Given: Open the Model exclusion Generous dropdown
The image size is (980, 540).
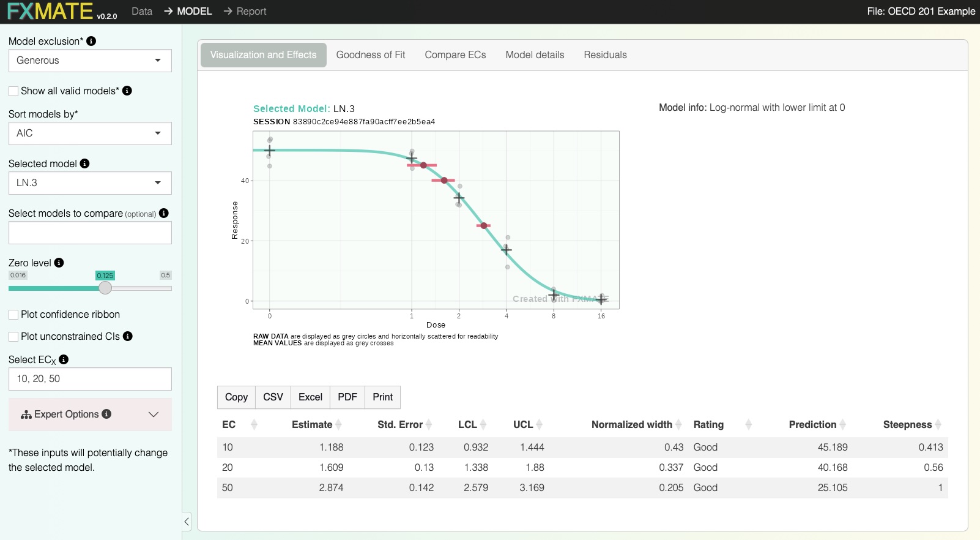Looking at the screenshot, I should pyautogui.click(x=90, y=61).
